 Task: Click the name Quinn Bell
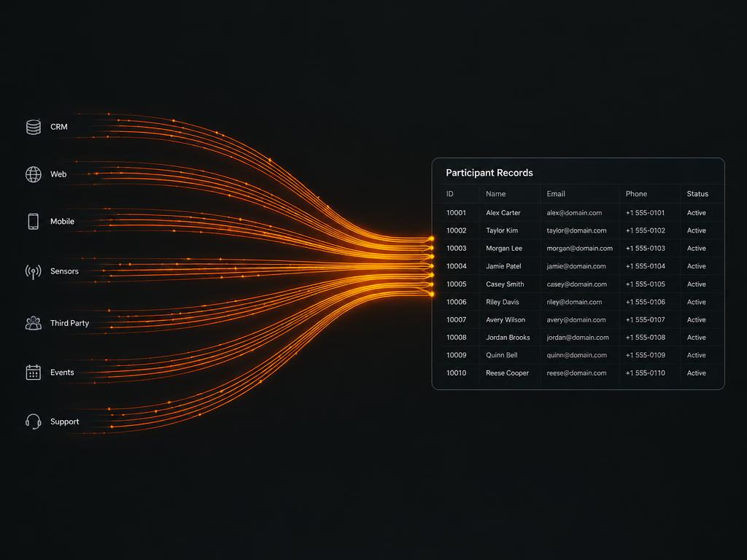[501, 355]
